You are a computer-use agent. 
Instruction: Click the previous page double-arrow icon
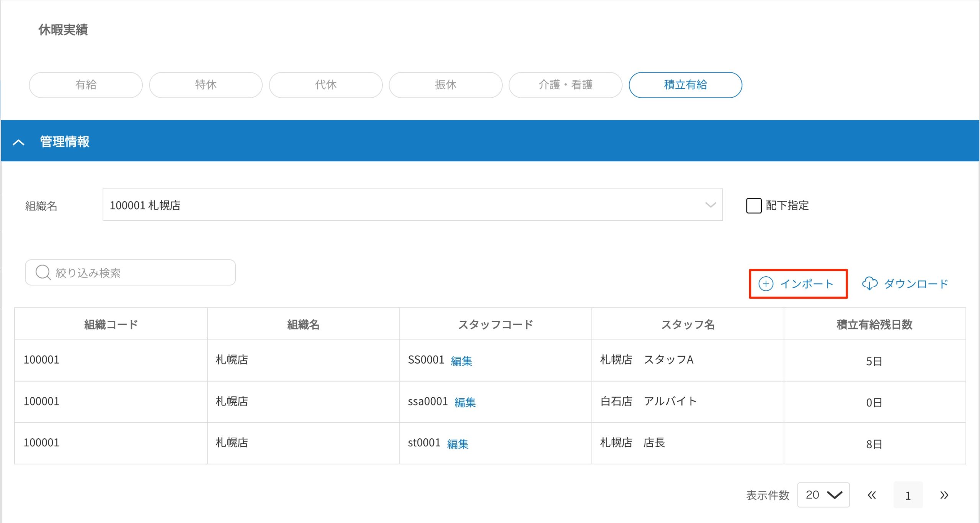872,495
